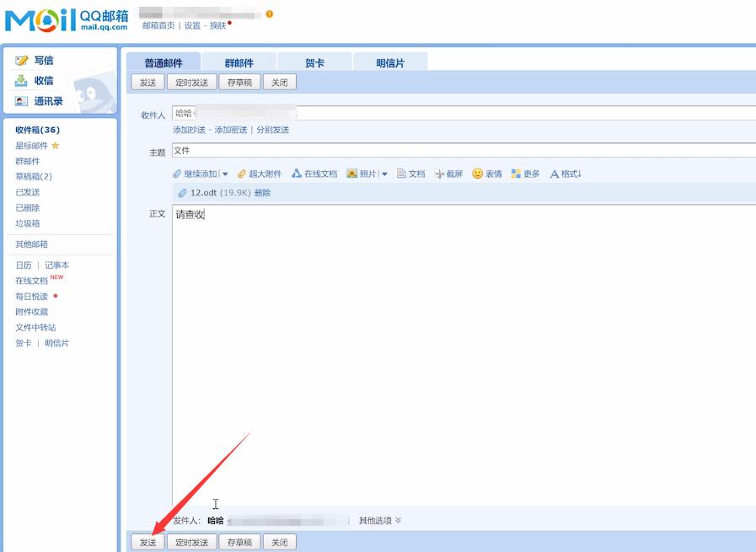Open the 设置 link in header
Image resolution: width=756 pixels, height=552 pixels.
pyautogui.click(x=192, y=25)
